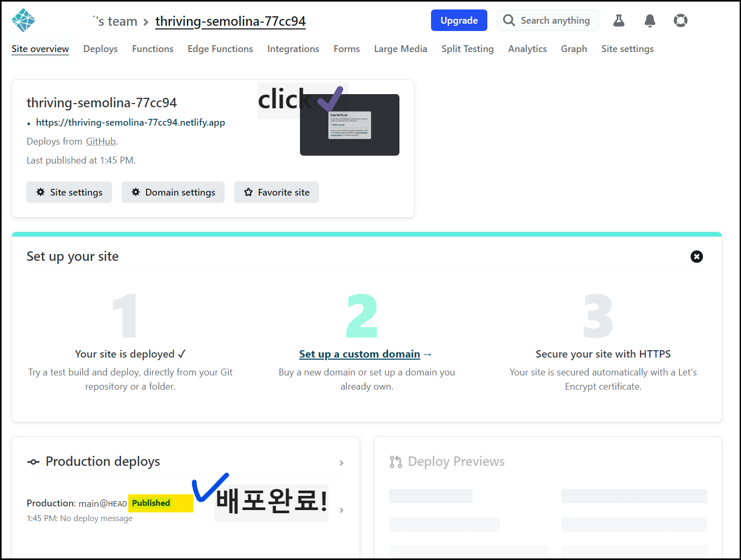
Task: Click Set up a custom domain link
Action: tap(359, 354)
